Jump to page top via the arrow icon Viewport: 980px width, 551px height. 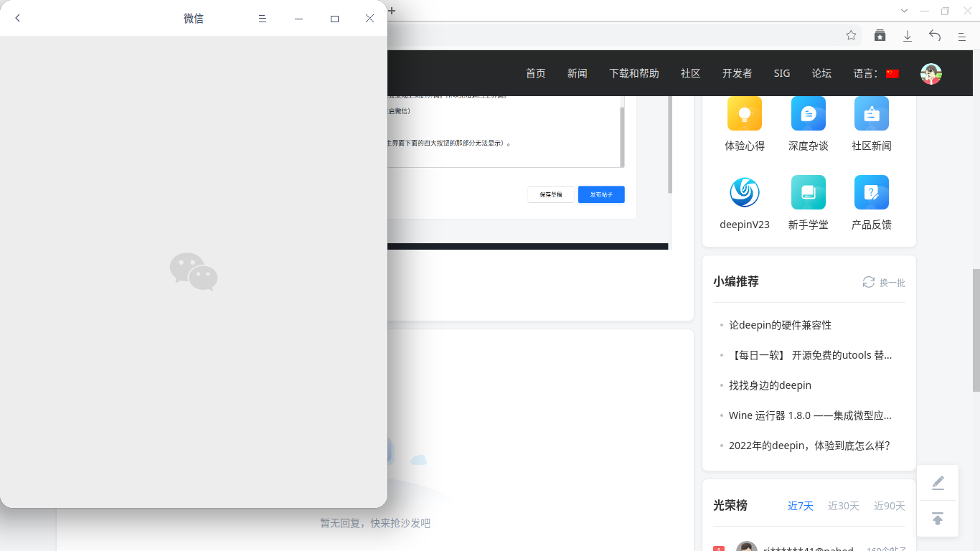coord(938,517)
